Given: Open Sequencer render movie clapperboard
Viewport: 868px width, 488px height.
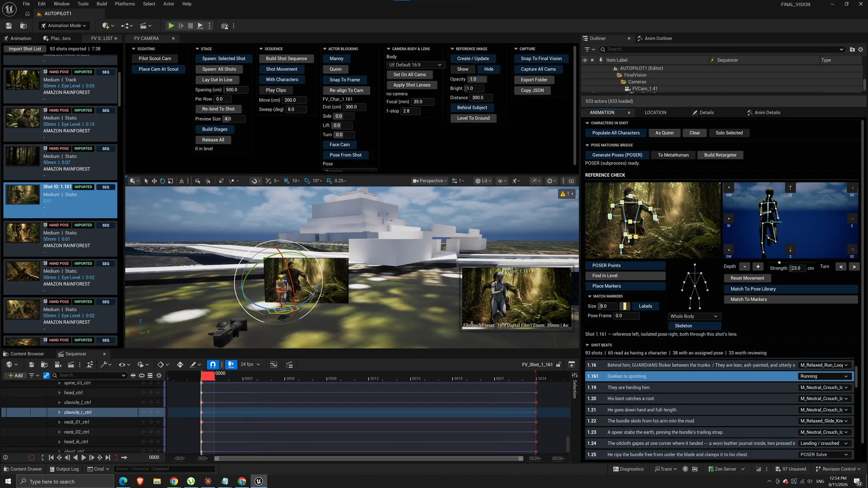Looking at the screenshot, I should point(70,365).
